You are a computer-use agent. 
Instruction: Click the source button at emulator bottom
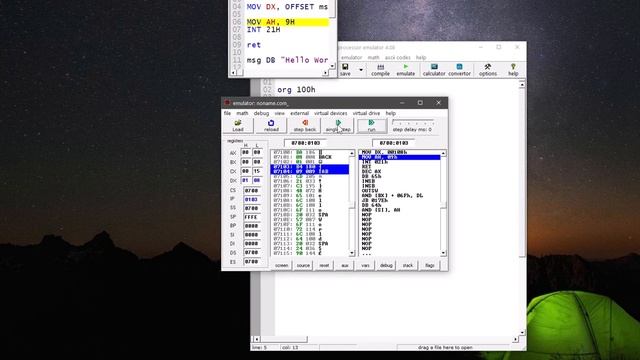point(303,265)
